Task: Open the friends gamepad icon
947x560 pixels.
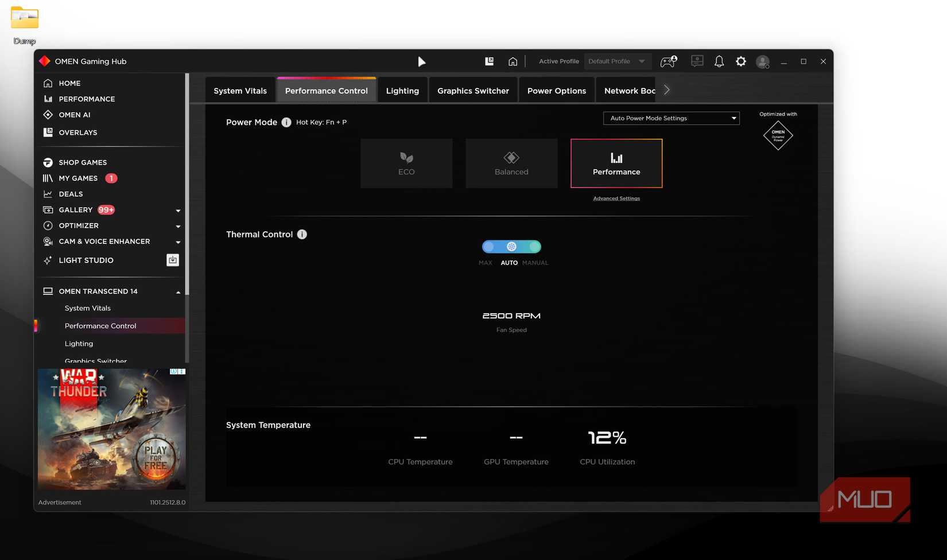Action: click(x=667, y=61)
